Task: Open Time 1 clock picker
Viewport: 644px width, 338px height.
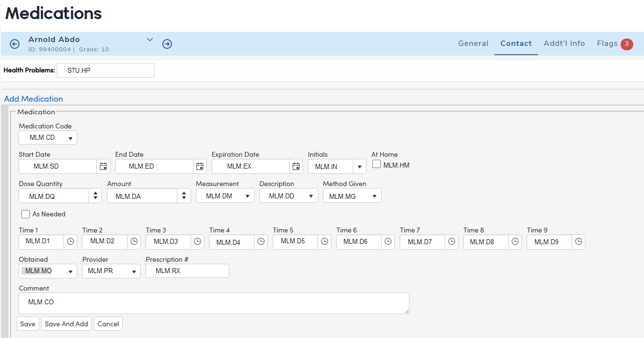Action: click(70, 241)
